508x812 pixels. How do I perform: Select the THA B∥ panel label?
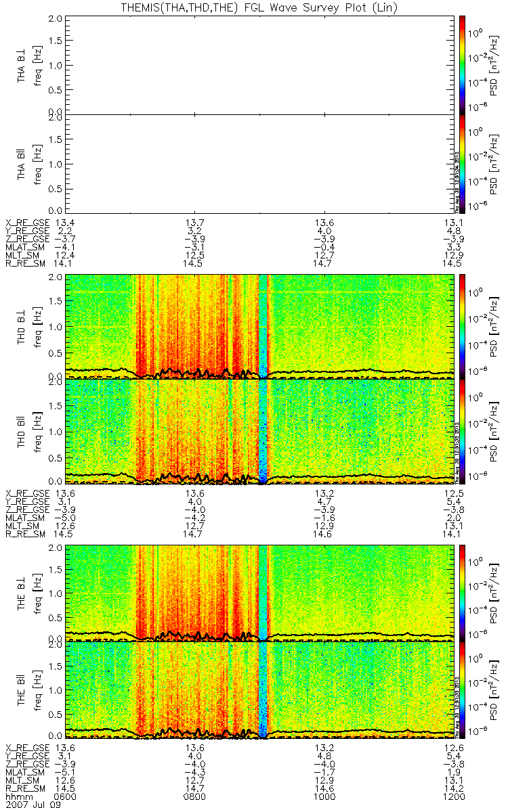pos(22,163)
